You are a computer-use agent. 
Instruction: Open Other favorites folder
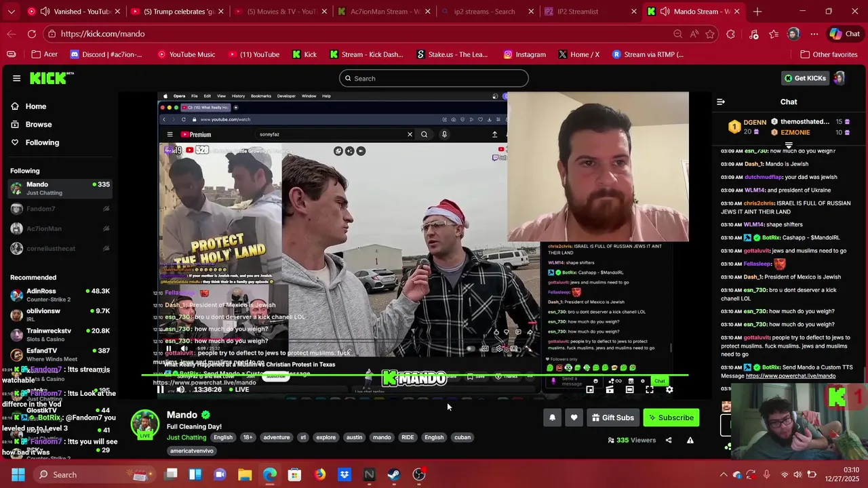click(829, 54)
